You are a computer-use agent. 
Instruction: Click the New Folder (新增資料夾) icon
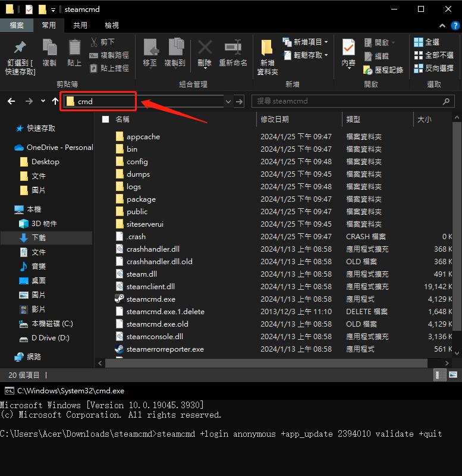tap(267, 48)
